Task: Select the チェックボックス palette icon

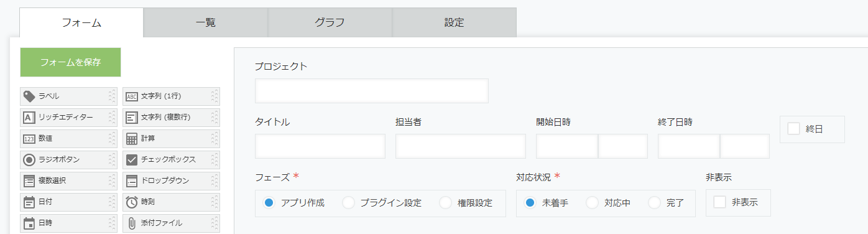Action: coord(131,160)
